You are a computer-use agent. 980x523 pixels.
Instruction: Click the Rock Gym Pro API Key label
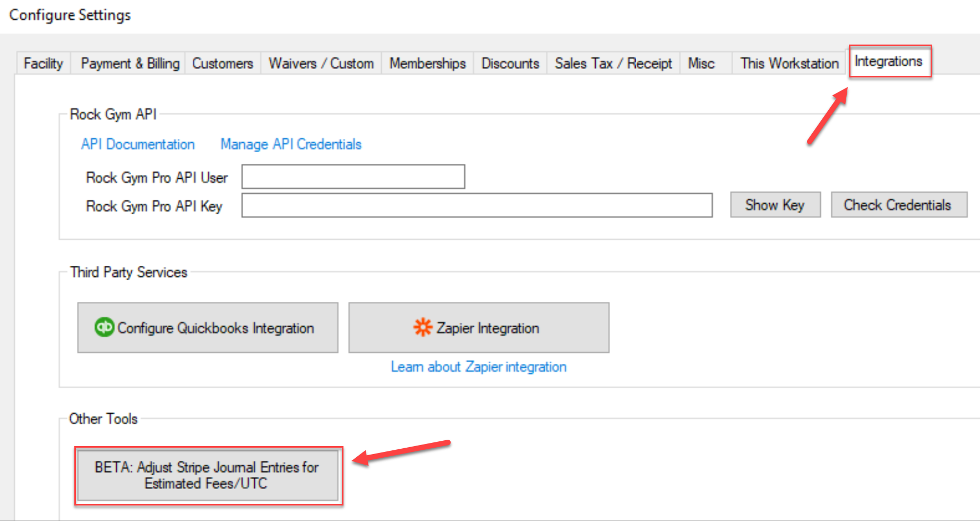coord(154,206)
